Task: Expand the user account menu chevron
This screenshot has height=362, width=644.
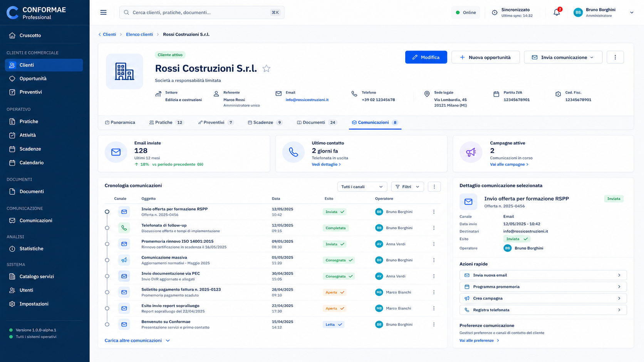Action: [x=632, y=12]
